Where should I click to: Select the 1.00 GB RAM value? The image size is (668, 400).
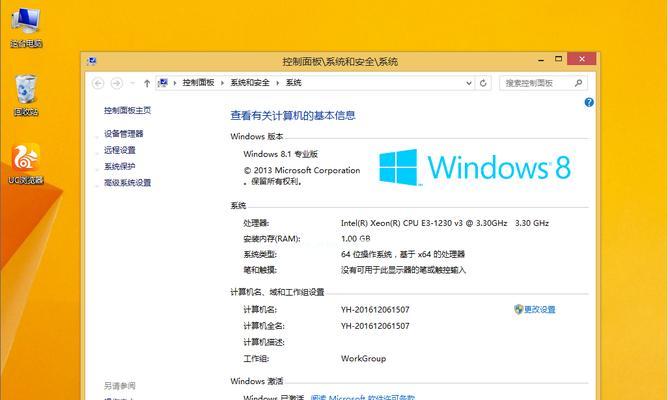coord(356,239)
